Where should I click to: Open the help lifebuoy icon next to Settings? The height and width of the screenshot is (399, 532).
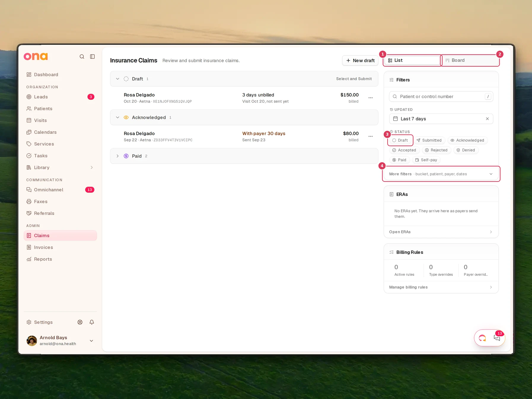pos(80,322)
